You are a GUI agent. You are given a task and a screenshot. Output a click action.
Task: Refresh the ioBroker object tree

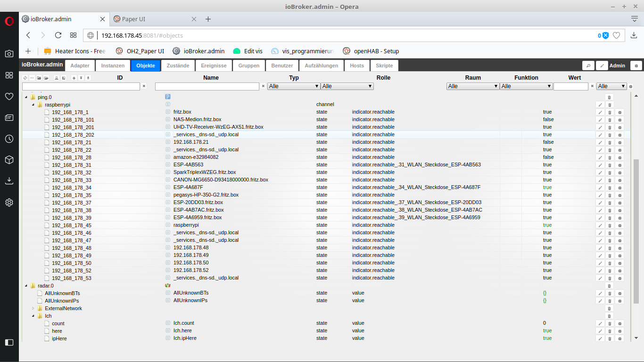click(x=25, y=78)
